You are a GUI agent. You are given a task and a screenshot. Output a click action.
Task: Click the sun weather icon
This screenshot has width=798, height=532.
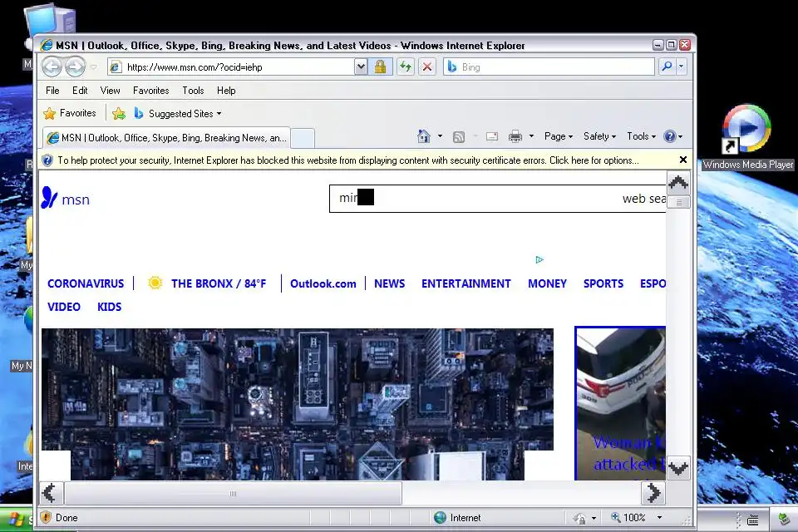pyautogui.click(x=155, y=283)
